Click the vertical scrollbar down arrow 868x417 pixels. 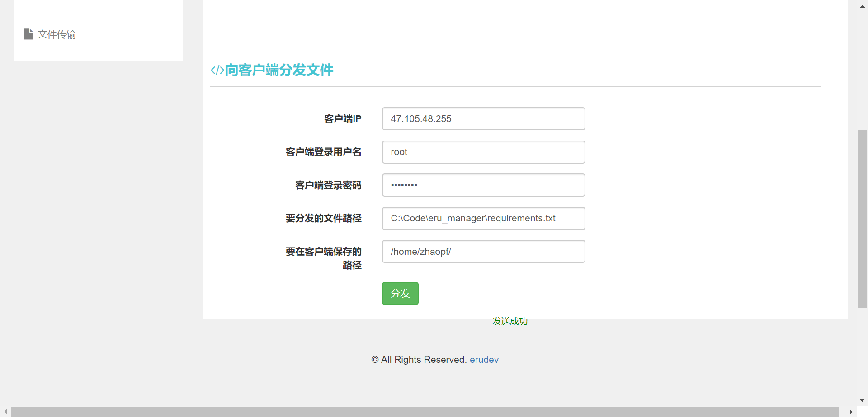tap(862, 400)
